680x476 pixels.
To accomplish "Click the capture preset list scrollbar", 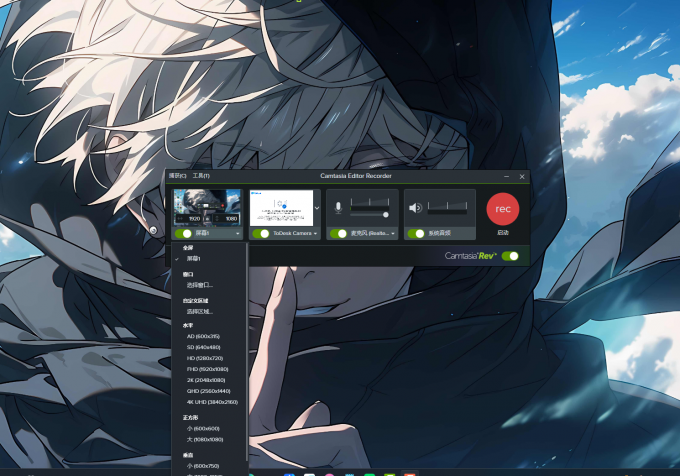I will pyautogui.click(x=247, y=352).
